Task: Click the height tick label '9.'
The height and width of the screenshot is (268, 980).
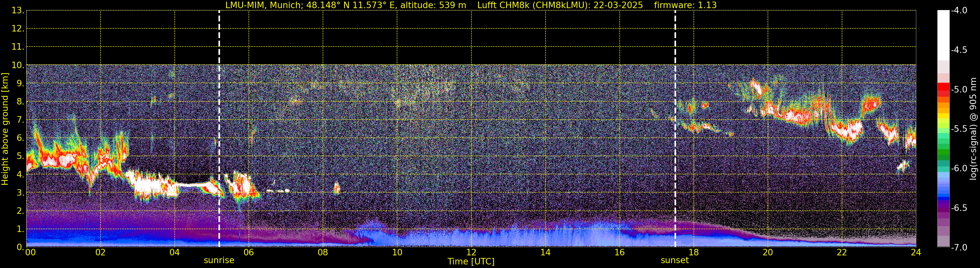Action: (20, 83)
